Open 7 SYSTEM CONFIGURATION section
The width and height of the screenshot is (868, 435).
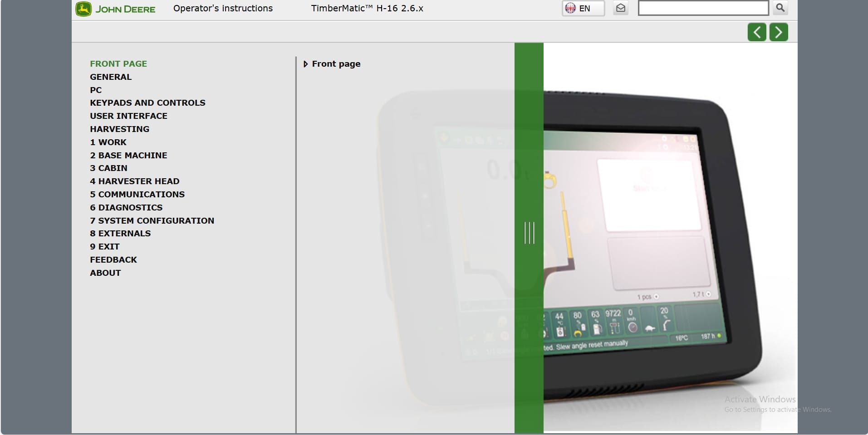pyautogui.click(x=152, y=221)
